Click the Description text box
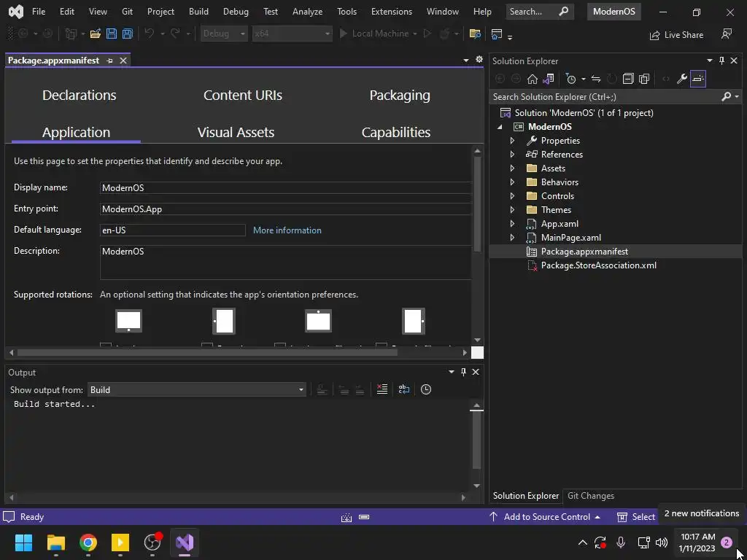 [285, 262]
